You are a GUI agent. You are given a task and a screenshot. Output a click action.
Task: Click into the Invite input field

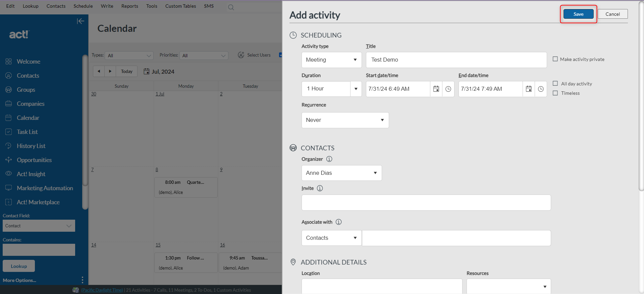(x=426, y=203)
